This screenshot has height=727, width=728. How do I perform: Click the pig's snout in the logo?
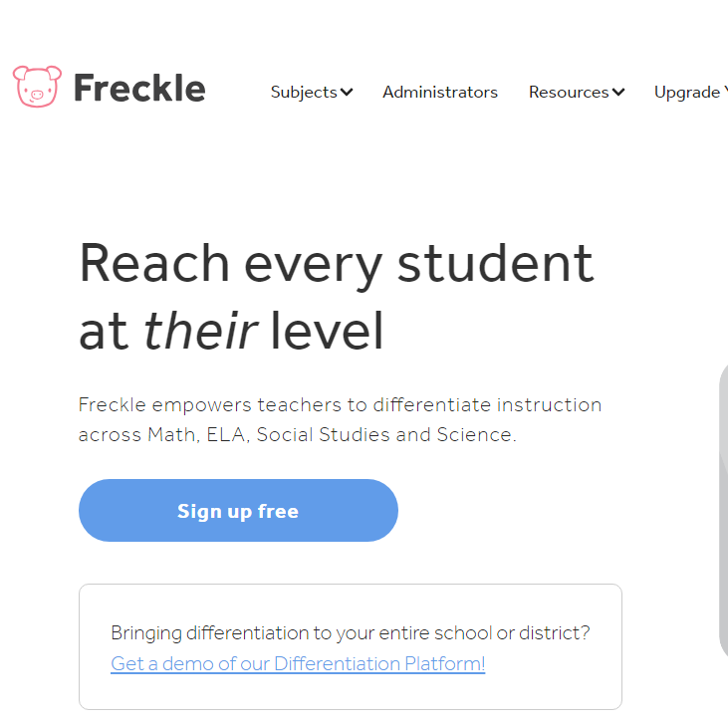pyautogui.click(x=37, y=96)
